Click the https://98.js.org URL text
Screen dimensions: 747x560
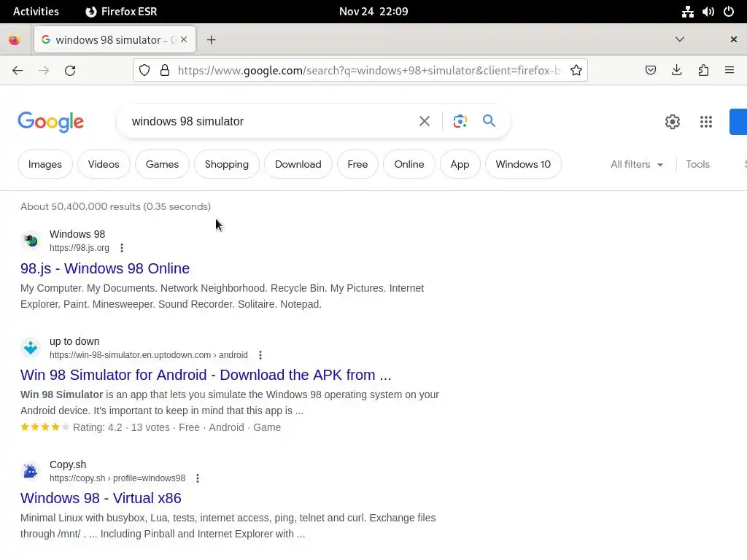[x=80, y=248]
